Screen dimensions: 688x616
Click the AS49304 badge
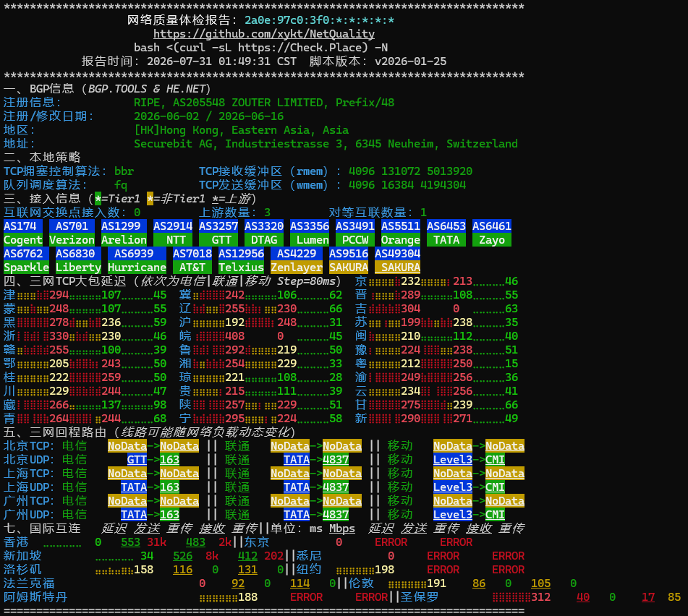[x=397, y=254]
